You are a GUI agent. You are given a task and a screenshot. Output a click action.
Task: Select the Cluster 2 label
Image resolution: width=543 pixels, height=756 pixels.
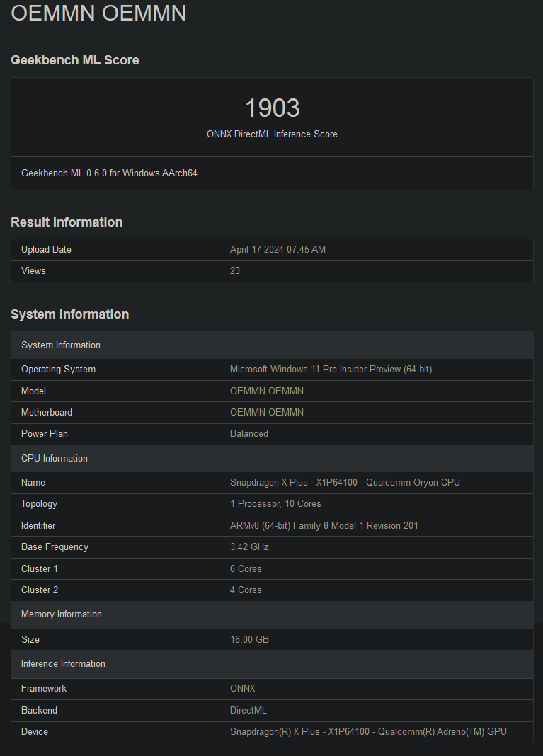pos(40,590)
